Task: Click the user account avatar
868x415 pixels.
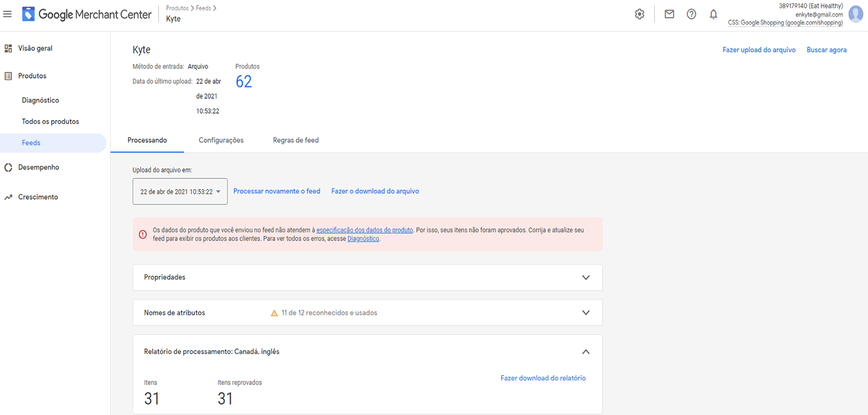Action: 855,14
